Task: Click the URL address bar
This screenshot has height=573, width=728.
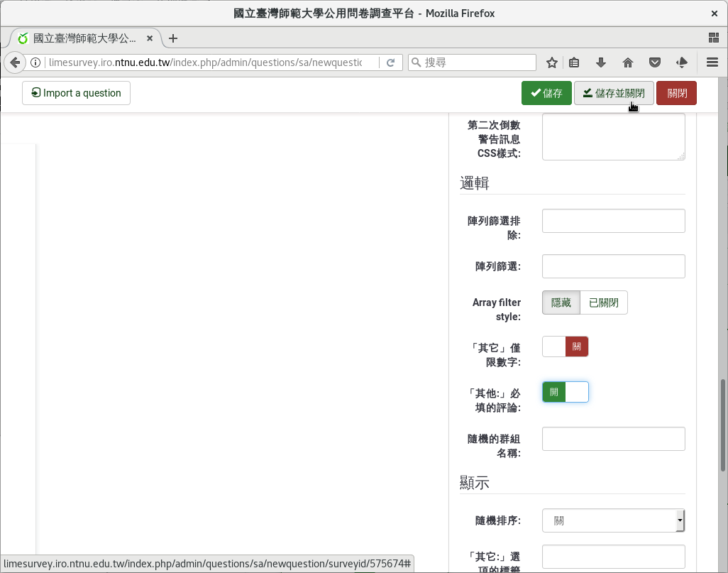Action: click(204, 62)
